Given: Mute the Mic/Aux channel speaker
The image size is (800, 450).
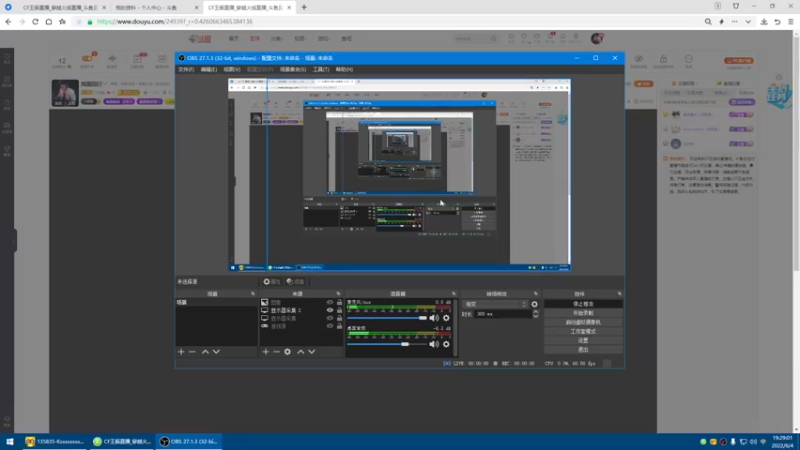Looking at the screenshot, I should [434, 318].
